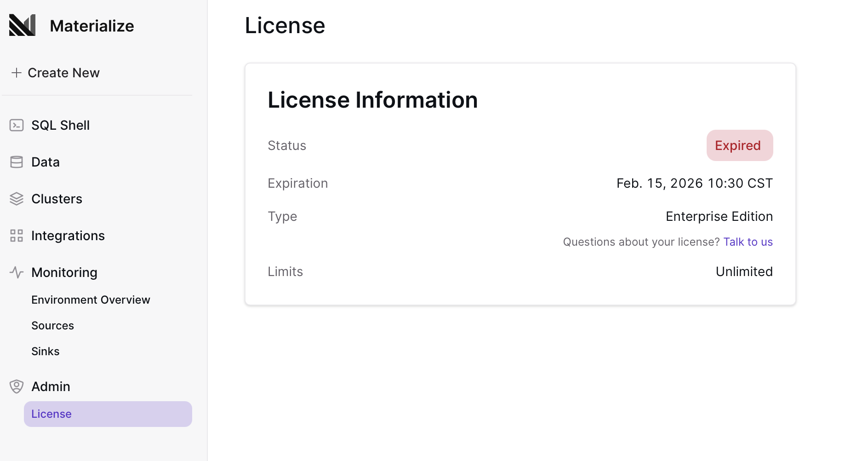
Task: Open Integrations page
Action: [x=68, y=236]
